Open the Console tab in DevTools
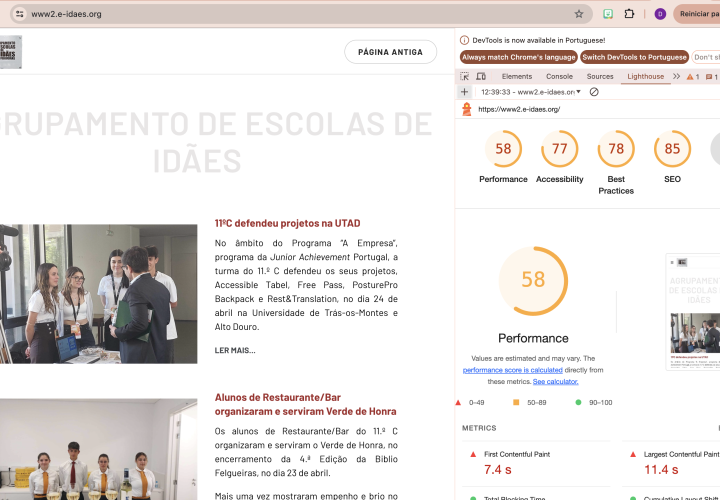The image size is (720, 500). tap(559, 76)
